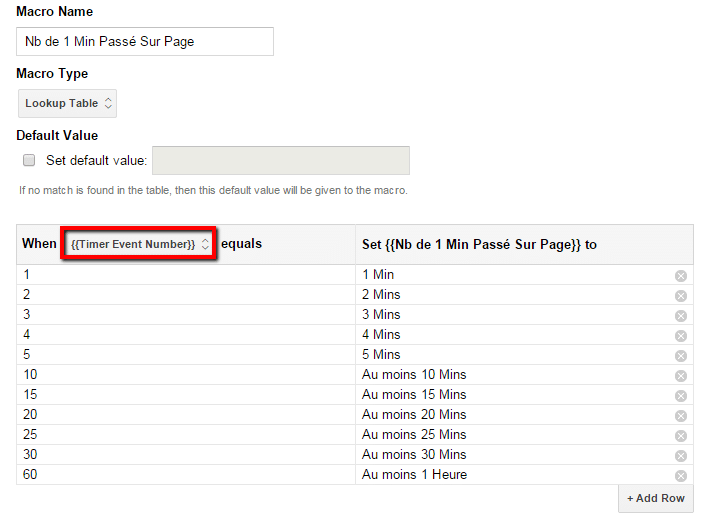Delete the '5 Mins' row entry
Viewport: 711px width, 518px height.
681,355
